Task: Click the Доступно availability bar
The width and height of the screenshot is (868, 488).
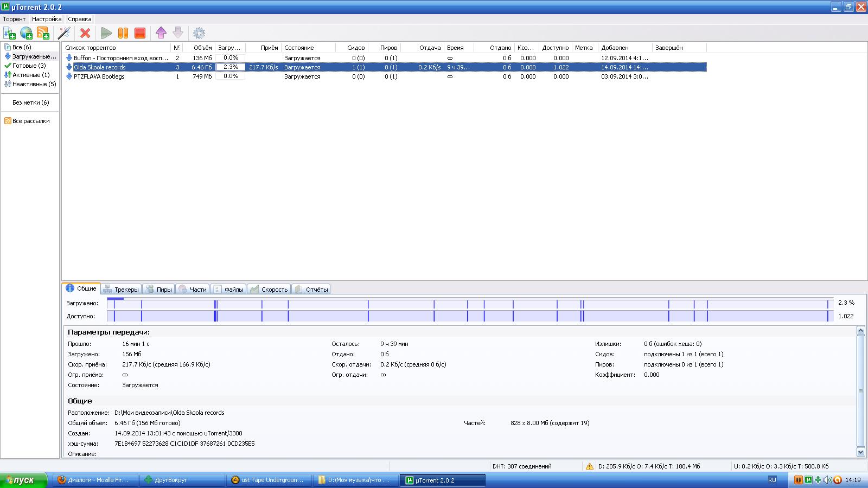Action: [x=470, y=316]
